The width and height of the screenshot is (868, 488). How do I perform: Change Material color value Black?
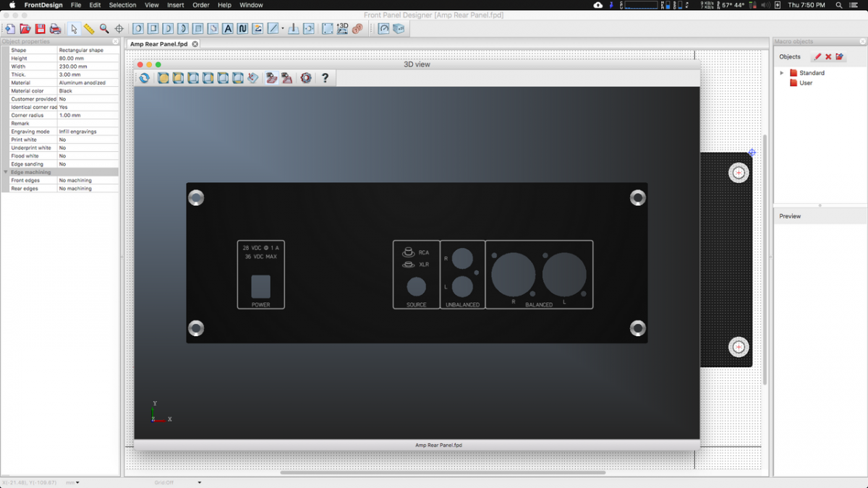click(88, 91)
